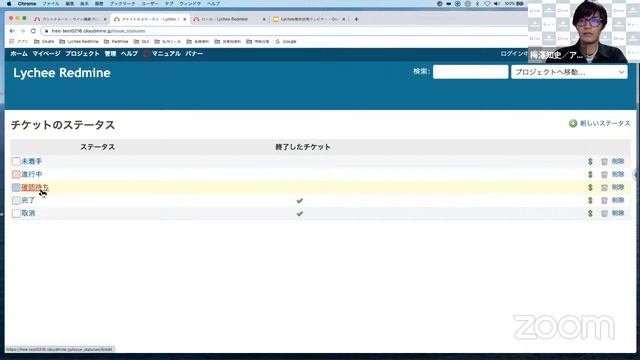Click the 検索 search input field
The image size is (640, 360).
[x=470, y=72]
